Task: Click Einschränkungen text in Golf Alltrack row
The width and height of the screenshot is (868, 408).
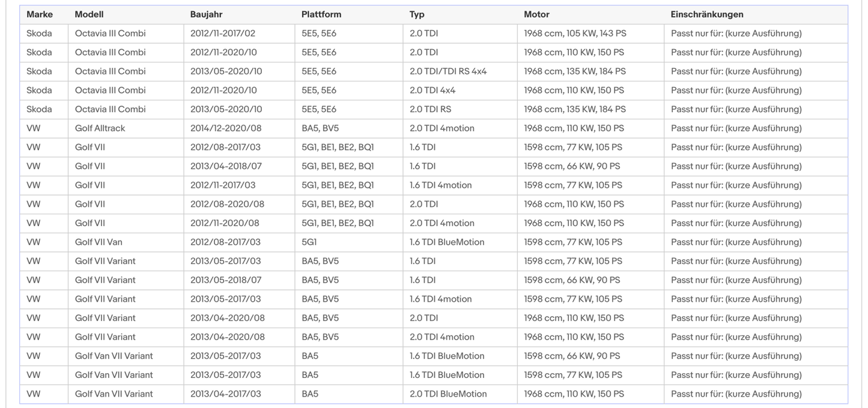Action: coord(736,128)
